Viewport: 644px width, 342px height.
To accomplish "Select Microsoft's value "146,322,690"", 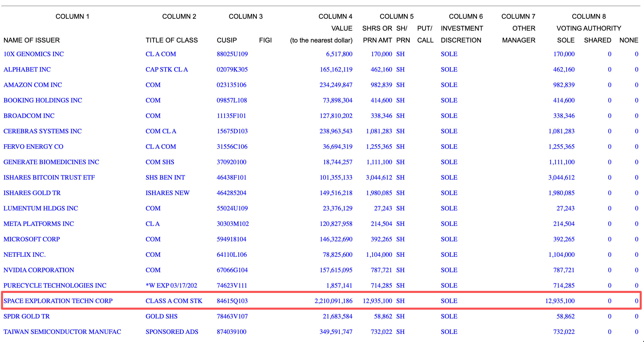I will (x=336, y=239).
